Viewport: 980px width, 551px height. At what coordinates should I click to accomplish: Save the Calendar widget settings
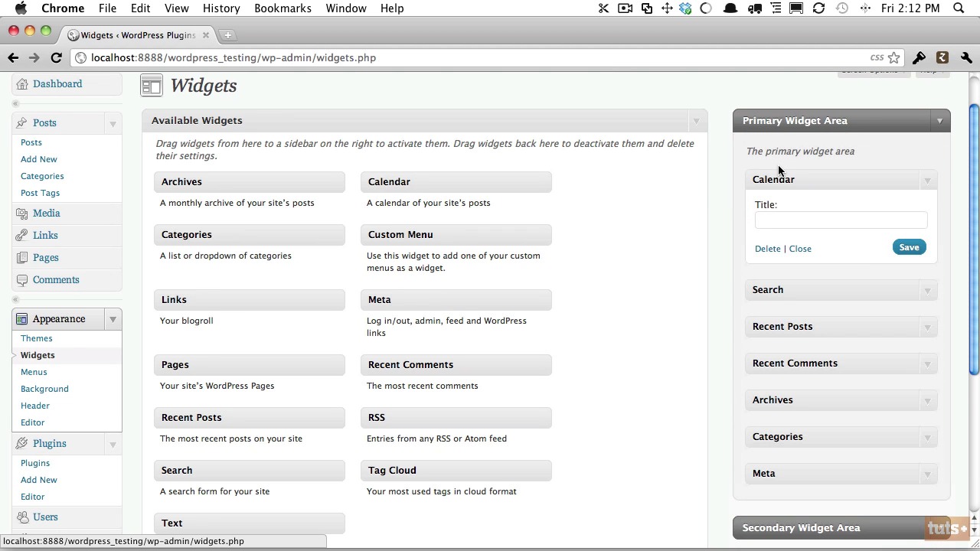point(909,247)
